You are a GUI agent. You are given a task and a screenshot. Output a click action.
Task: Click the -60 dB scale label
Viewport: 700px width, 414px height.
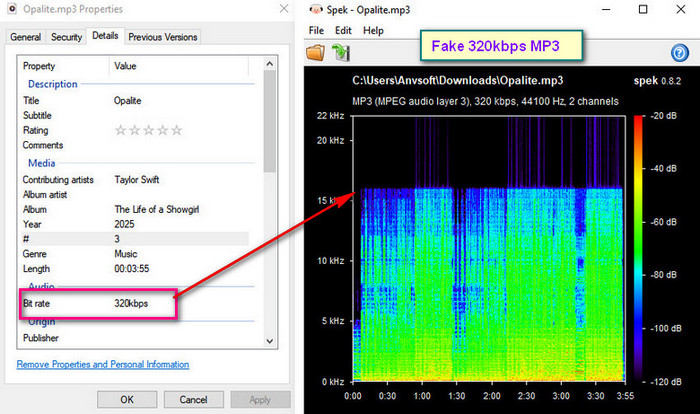tap(663, 222)
